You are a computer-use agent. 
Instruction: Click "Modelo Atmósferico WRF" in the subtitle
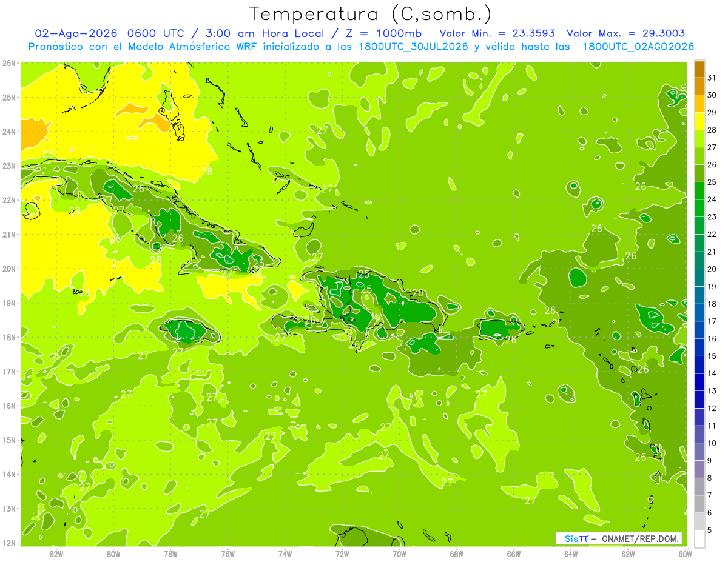coord(192,46)
